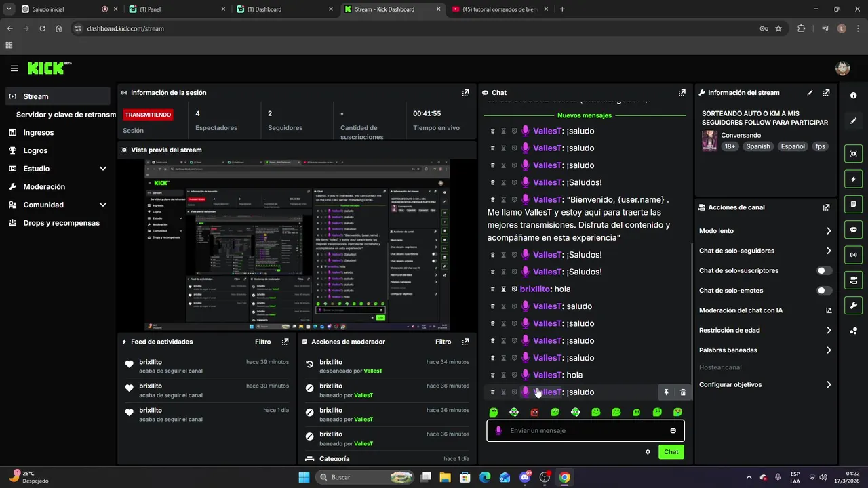Viewport: 868px width, 488px height.
Task: Click the Kick logo
Action: pyautogui.click(x=49, y=68)
